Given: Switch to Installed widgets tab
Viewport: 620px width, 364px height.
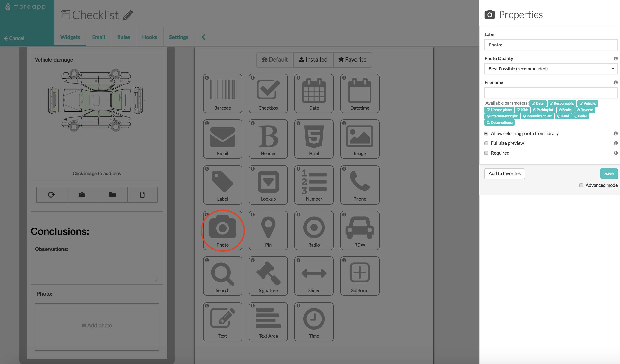Looking at the screenshot, I should [x=313, y=60].
